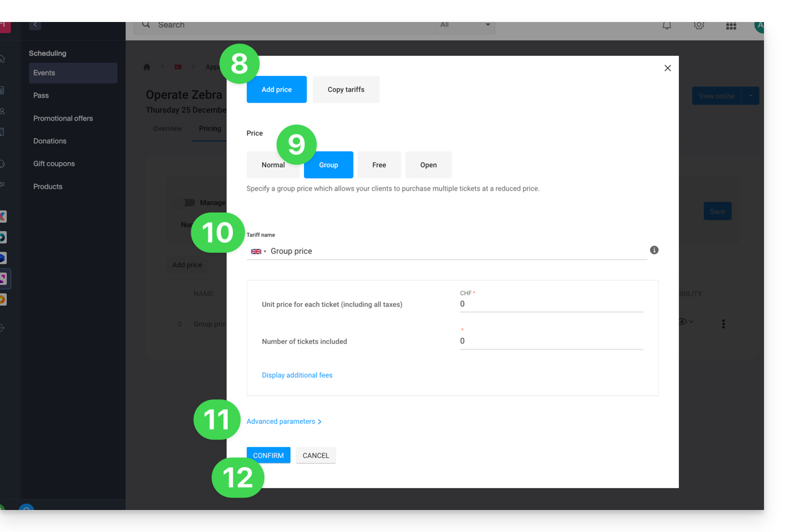The image size is (786, 532).
Task: Click the notifications bell icon
Action: [x=666, y=25]
